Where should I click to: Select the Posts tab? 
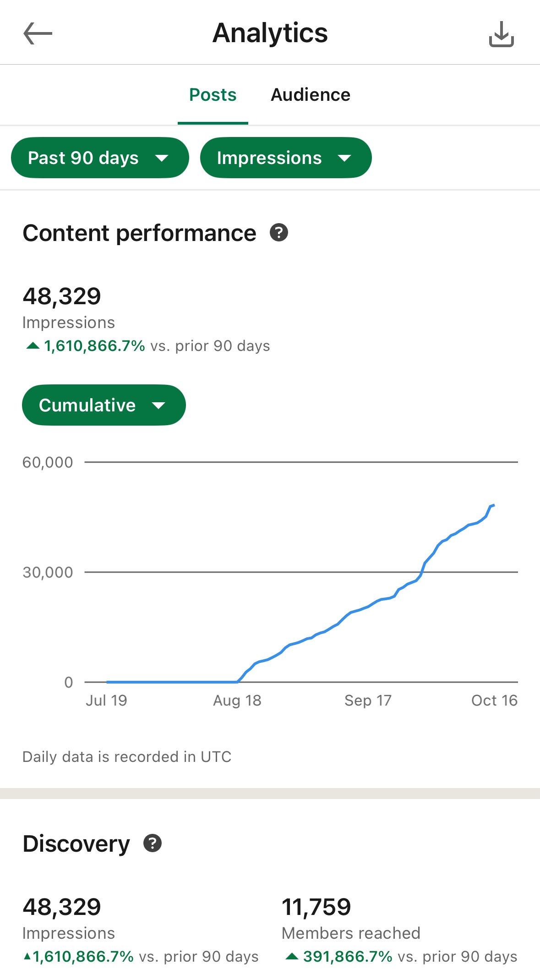(x=213, y=95)
